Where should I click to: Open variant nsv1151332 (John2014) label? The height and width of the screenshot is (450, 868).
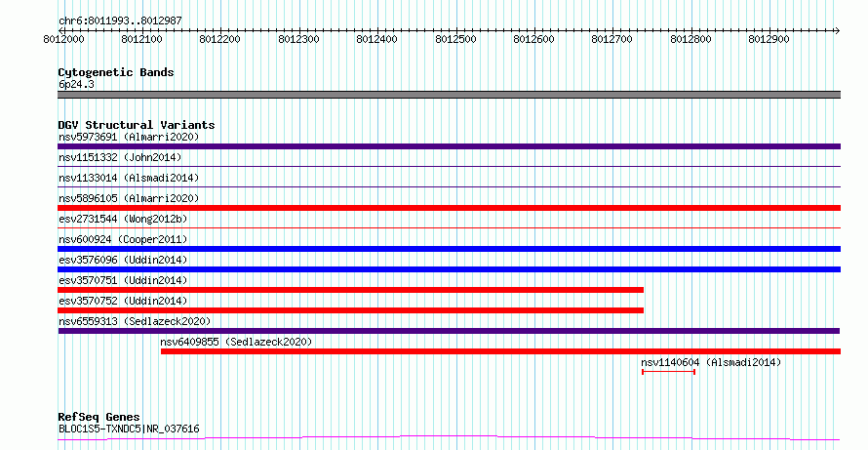point(120,157)
